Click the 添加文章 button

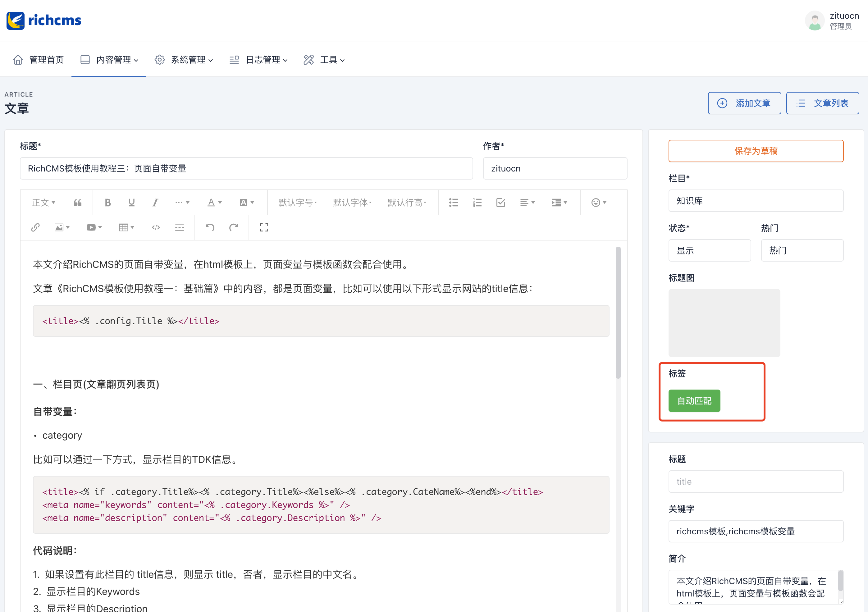pyautogui.click(x=744, y=103)
